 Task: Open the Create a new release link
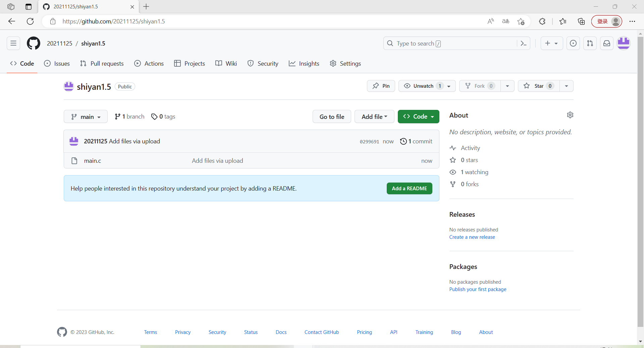[472, 237]
